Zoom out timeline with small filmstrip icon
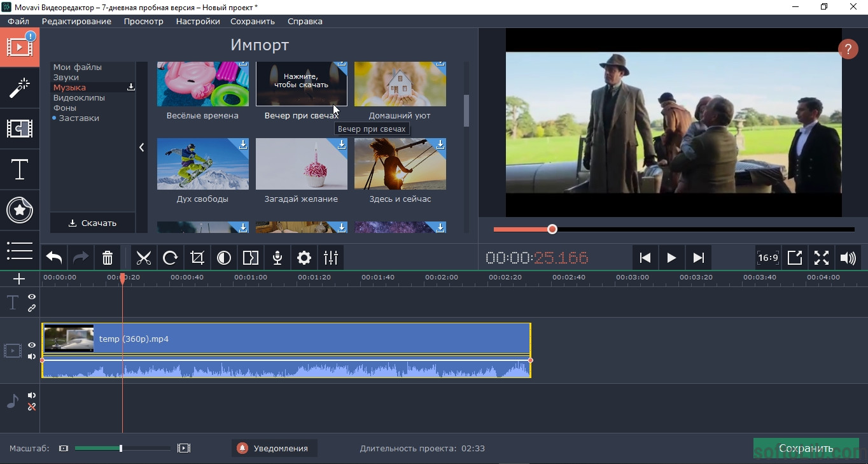Viewport: 868px width, 464px height. [64, 448]
